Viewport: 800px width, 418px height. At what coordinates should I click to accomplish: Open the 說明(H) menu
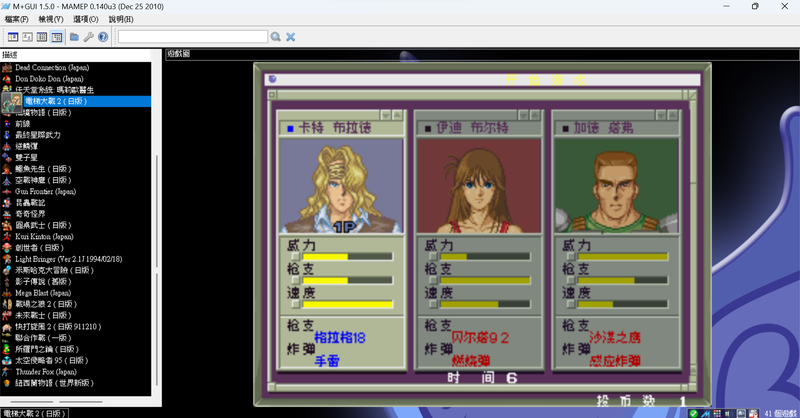click(121, 19)
